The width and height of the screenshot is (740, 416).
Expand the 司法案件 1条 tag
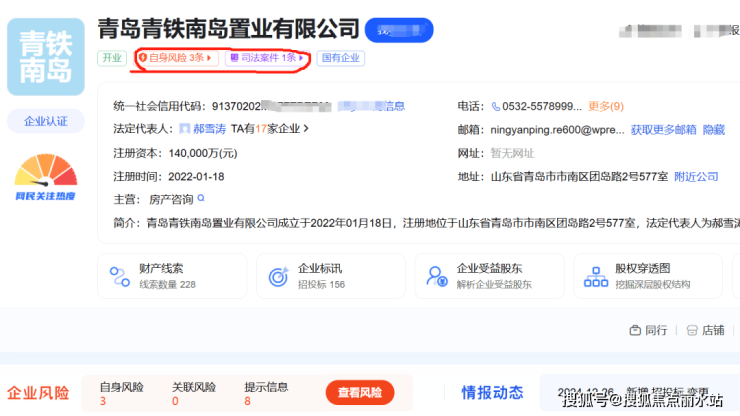coord(267,58)
